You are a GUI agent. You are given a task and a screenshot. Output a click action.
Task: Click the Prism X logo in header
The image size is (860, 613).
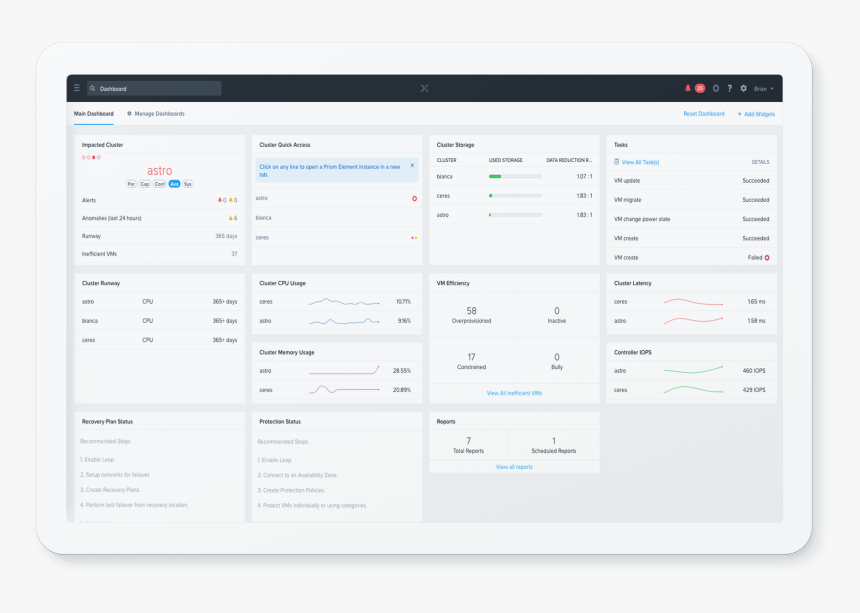click(x=425, y=88)
